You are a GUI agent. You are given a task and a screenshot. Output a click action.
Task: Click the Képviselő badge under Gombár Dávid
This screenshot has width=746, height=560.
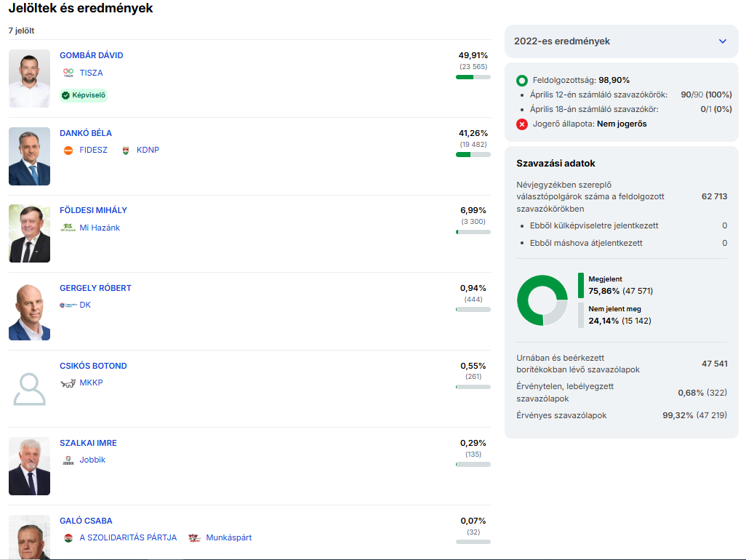pos(84,95)
